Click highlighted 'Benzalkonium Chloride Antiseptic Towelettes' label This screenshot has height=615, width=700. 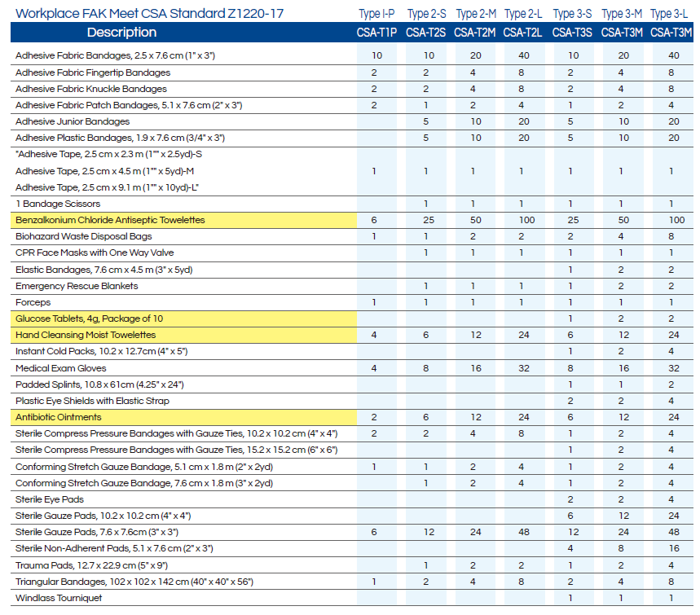point(110,220)
